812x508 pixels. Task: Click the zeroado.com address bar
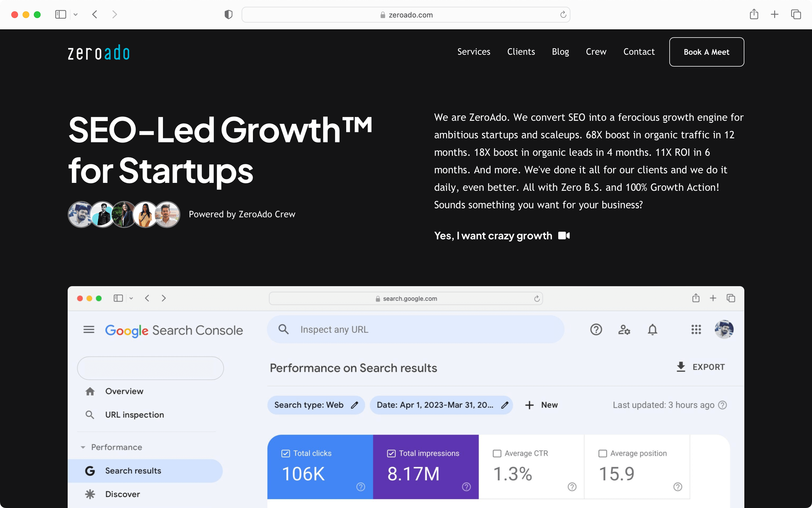406,15
